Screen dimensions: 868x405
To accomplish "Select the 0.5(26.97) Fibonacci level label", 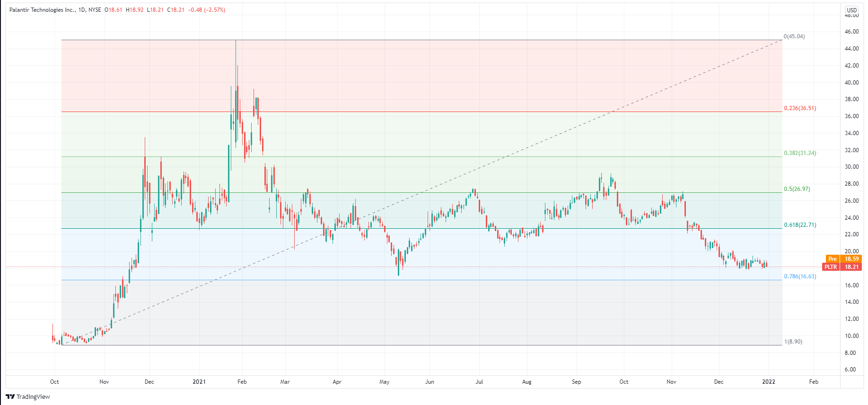I will tap(797, 189).
